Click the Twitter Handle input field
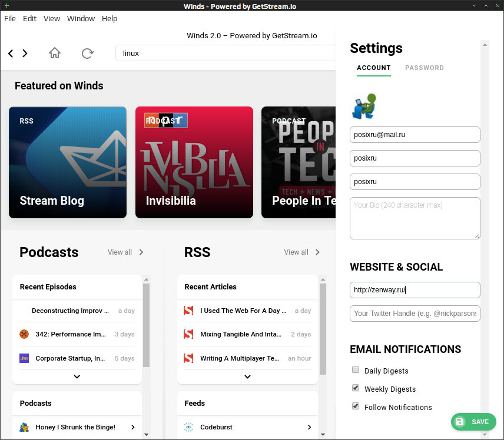 point(415,314)
